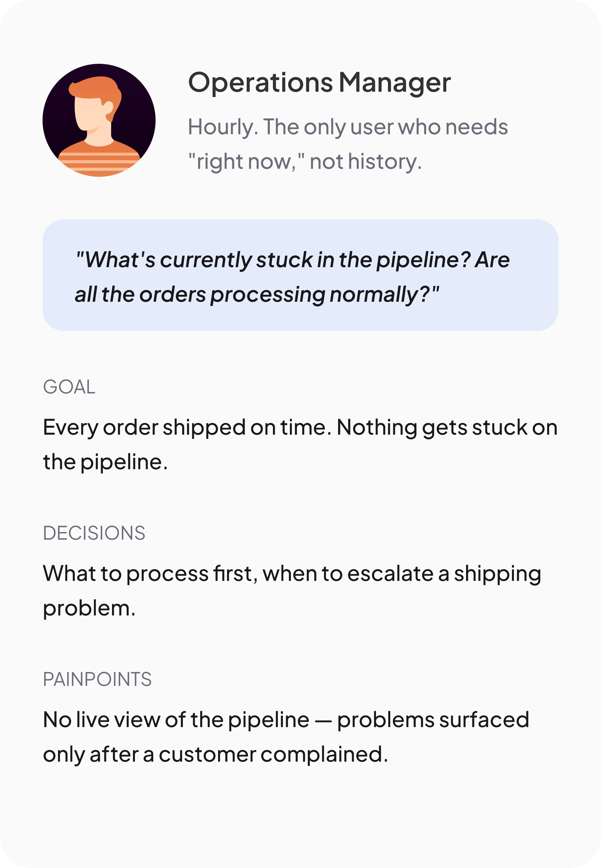The height and width of the screenshot is (868, 601).
Task: Click the 'No live view of the pipeline' text
Action: point(176,720)
